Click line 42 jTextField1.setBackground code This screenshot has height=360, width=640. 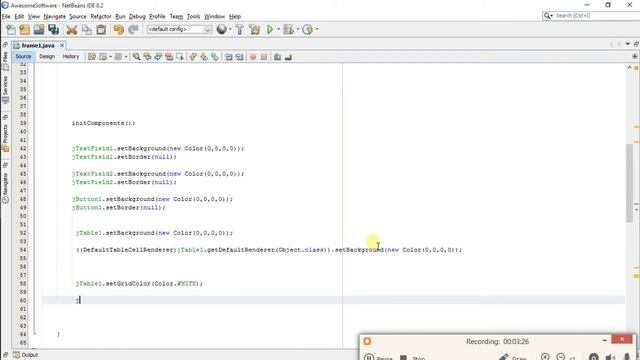[x=158, y=149]
